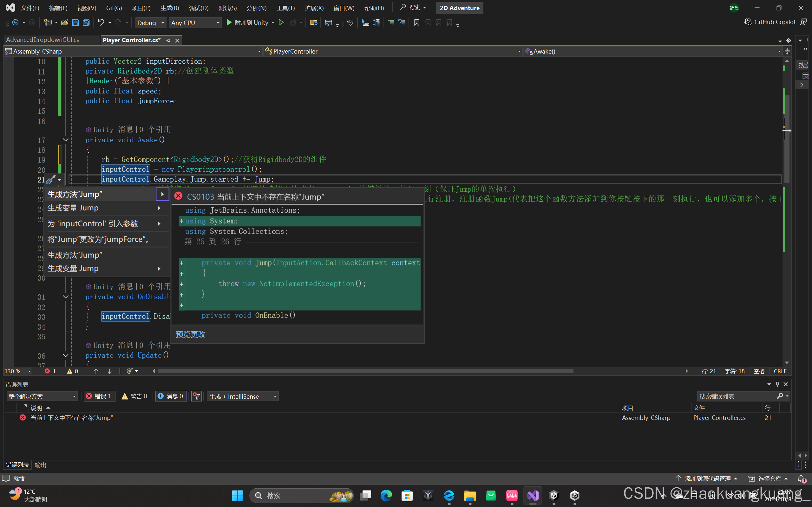This screenshot has width=812, height=507.
Task: Open the Debug configuration dropdown
Action: [x=151, y=22]
